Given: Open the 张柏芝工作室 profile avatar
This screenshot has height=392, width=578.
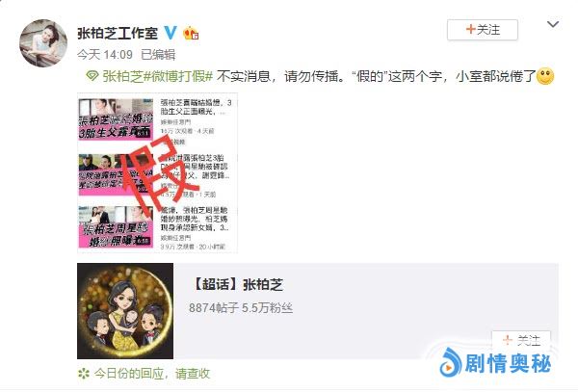Looking at the screenshot, I should [43, 43].
